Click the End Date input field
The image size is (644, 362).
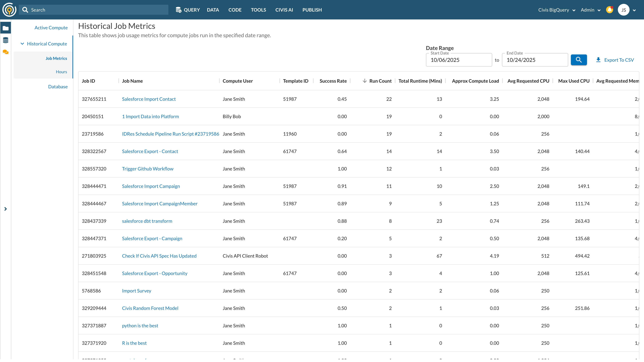[535, 60]
